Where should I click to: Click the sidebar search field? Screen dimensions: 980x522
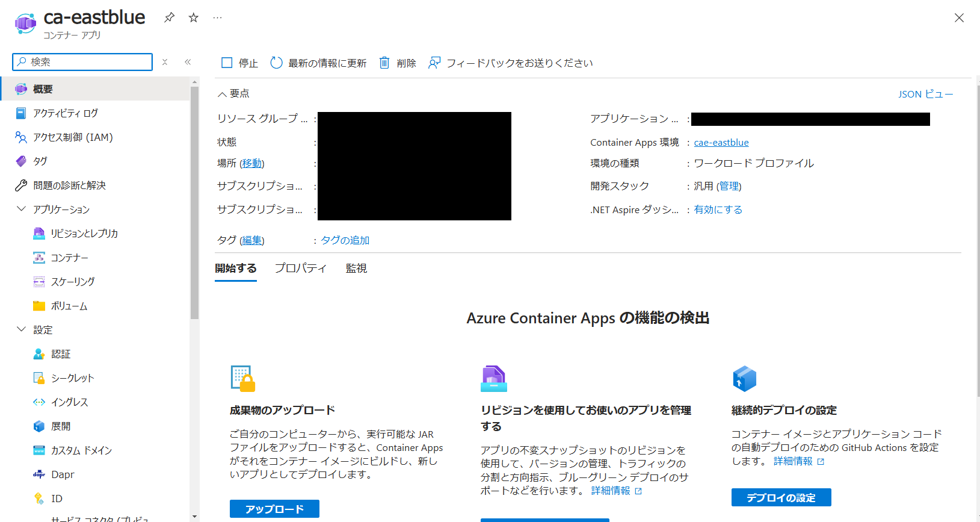click(82, 62)
